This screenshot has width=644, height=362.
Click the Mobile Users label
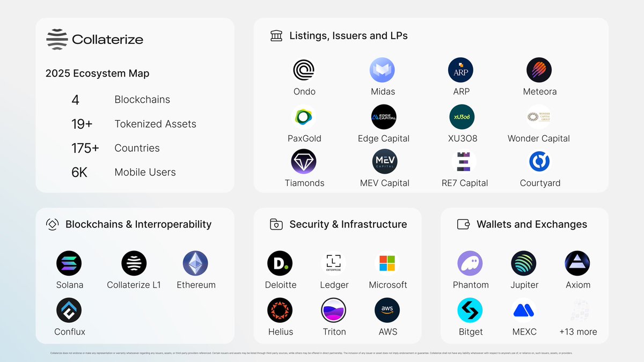point(145,172)
